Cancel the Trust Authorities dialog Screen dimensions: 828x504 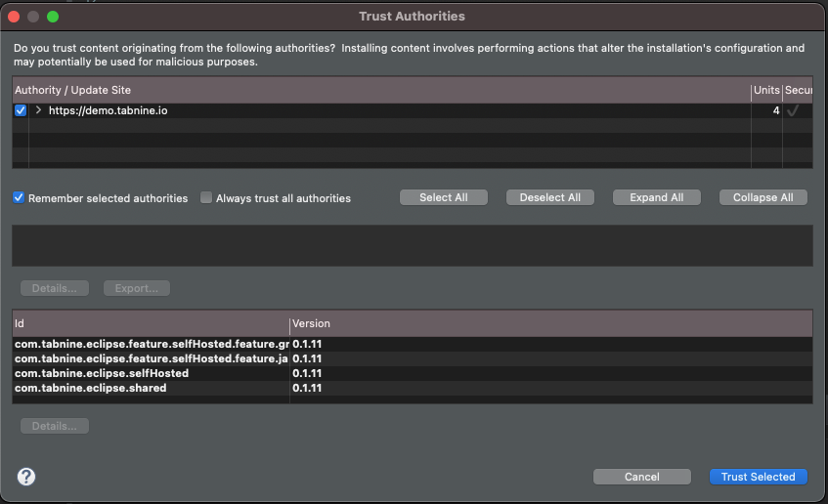641,477
